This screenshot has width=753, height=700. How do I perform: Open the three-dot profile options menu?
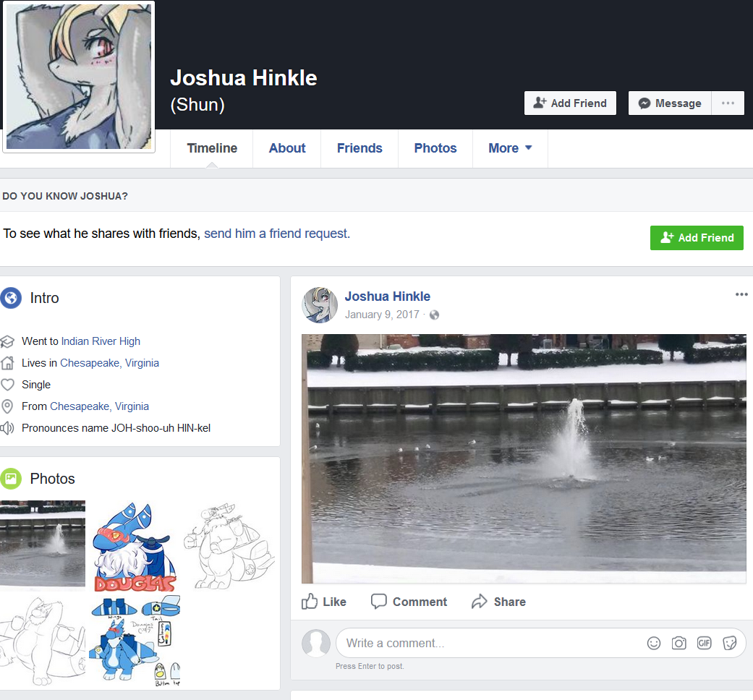pos(728,103)
